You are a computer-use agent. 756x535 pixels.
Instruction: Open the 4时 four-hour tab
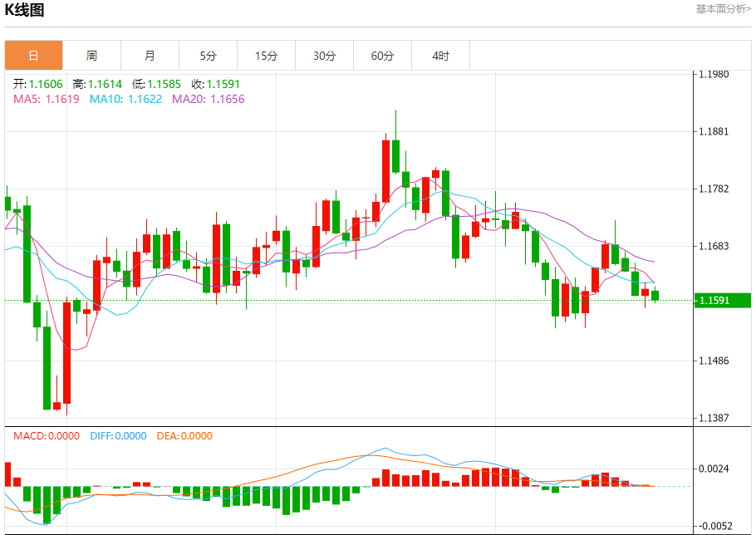(x=440, y=56)
